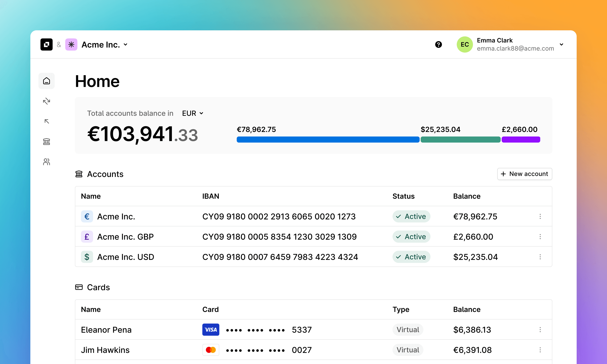This screenshot has width=607, height=364.
Task: Click the purple asterisk Acme Inc. workspace icon
Action: point(71,44)
